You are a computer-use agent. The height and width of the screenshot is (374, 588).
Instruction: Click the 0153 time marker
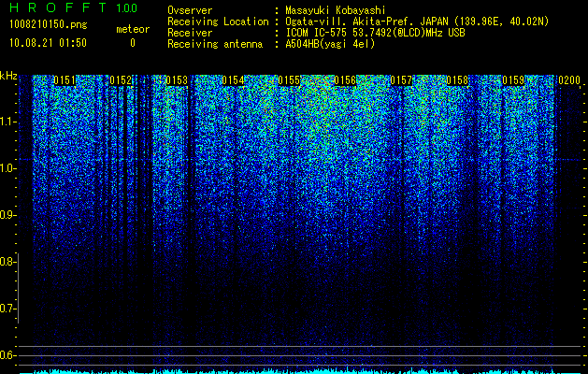[x=177, y=80]
